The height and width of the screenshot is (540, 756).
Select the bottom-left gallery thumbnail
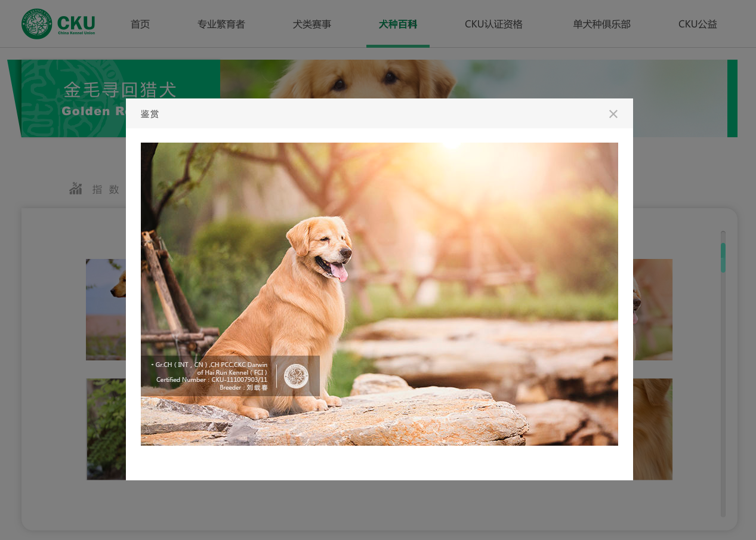(106, 428)
